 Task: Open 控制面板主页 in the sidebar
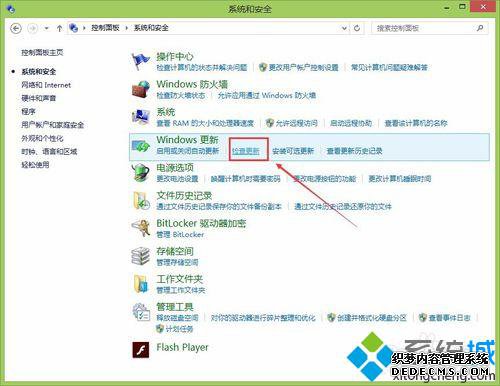click(x=42, y=52)
